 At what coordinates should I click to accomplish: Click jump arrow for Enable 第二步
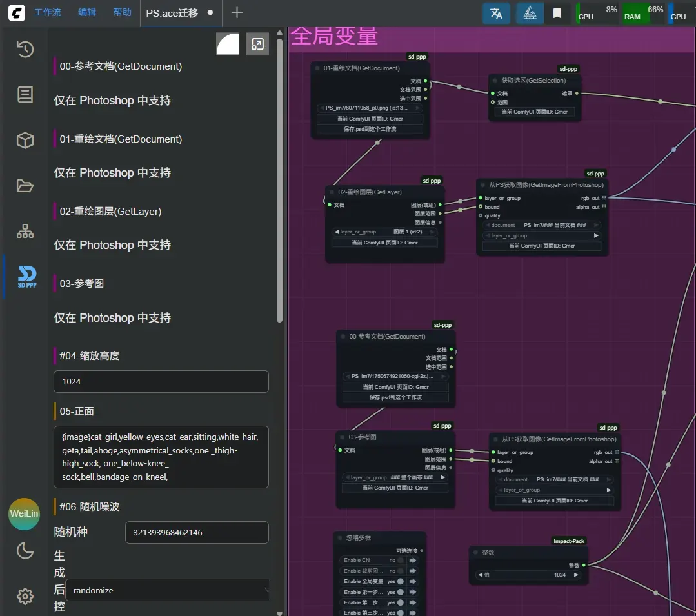[413, 602]
